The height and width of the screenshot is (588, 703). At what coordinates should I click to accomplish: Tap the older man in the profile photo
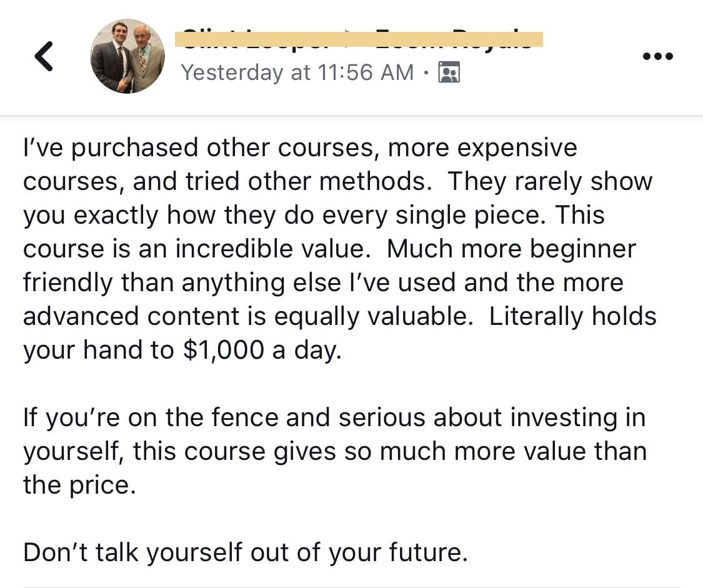point(144,56)
